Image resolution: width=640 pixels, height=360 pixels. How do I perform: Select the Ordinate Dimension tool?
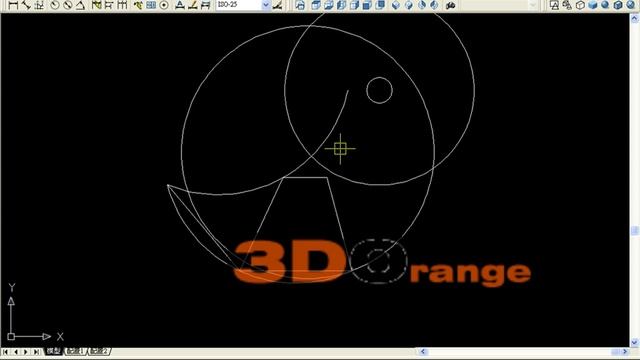pos(39,5)
